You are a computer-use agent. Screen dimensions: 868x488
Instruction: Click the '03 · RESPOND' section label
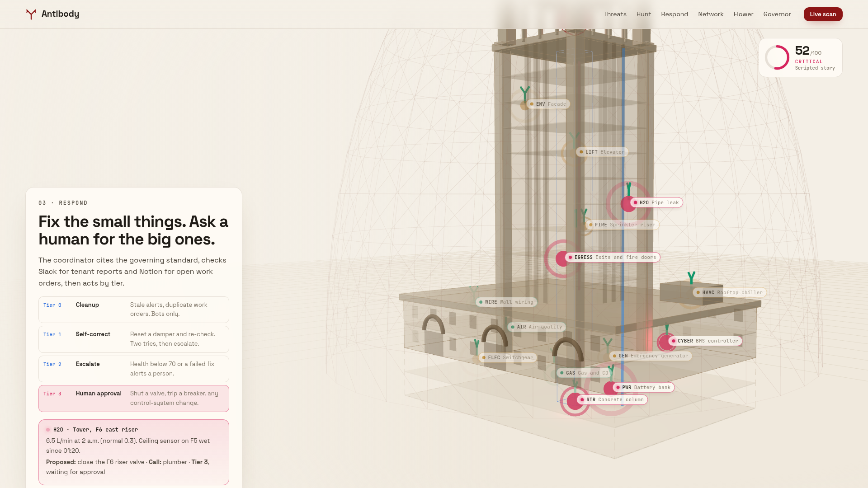coord(63,203)
